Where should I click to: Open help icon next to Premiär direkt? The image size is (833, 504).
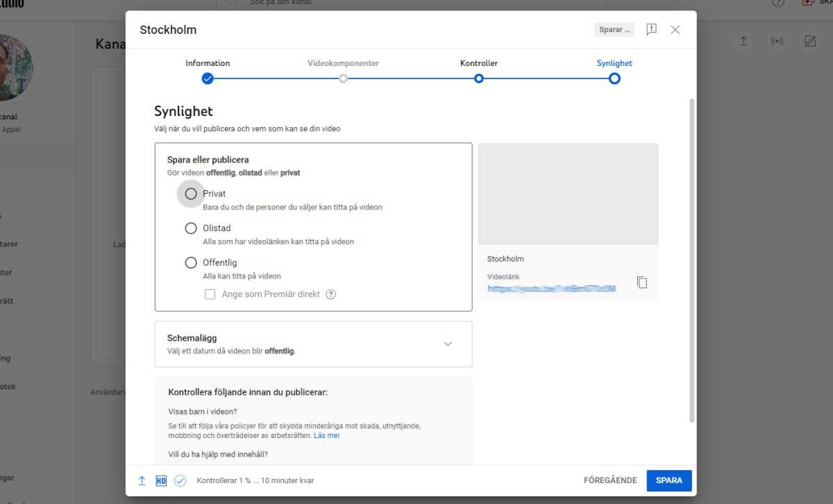(x=331, y=294)
